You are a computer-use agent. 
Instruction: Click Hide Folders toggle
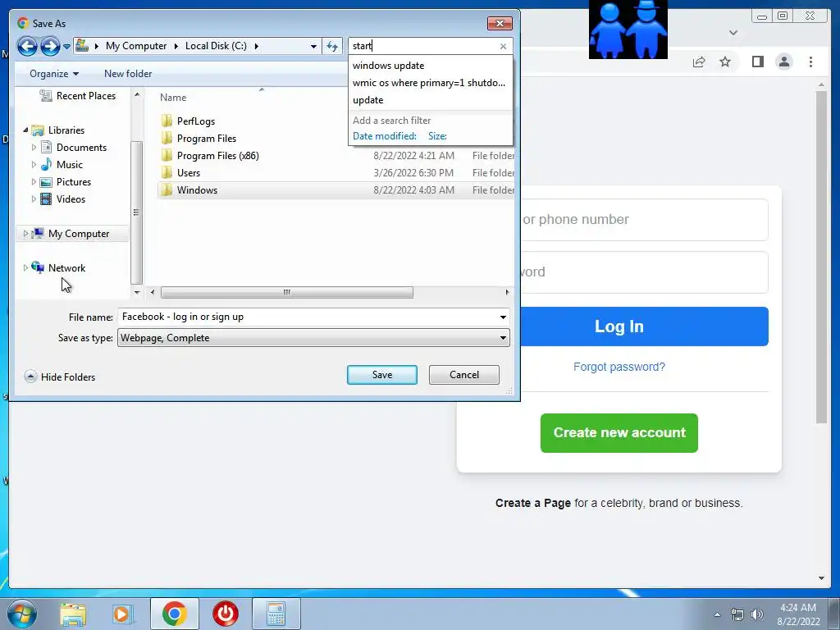click(x=60, y=377)
